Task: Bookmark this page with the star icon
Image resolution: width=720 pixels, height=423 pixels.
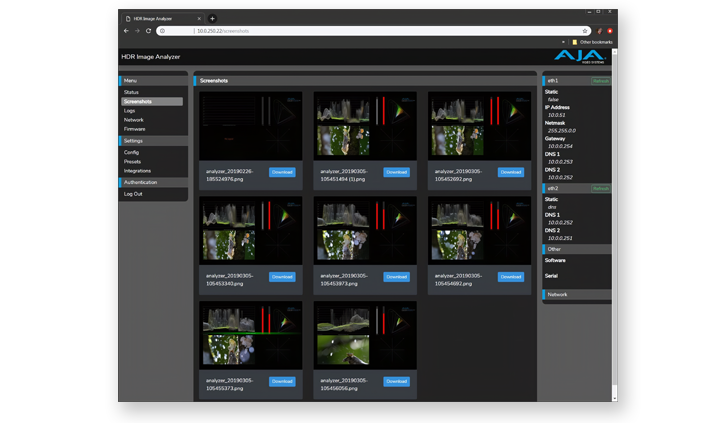Action: tap(585, 31)
